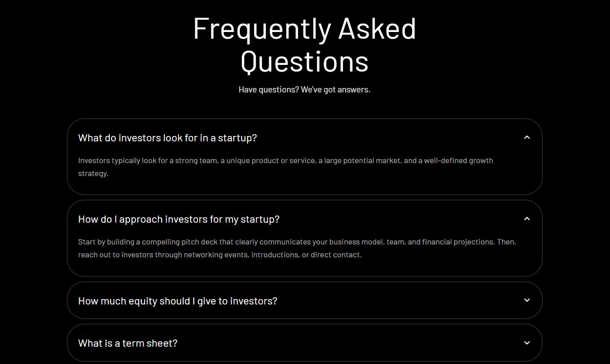Click the word 'strategy.' in the first answer

pos(93,173)
